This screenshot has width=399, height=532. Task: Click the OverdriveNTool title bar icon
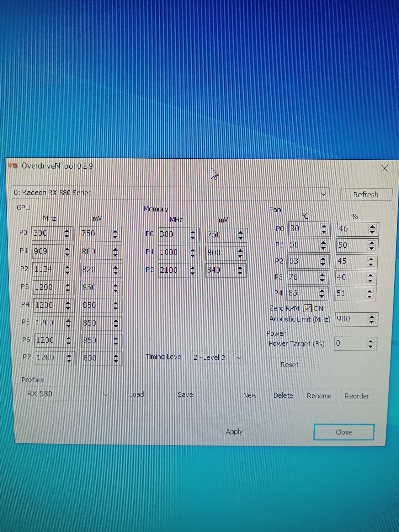click(13, 166)
